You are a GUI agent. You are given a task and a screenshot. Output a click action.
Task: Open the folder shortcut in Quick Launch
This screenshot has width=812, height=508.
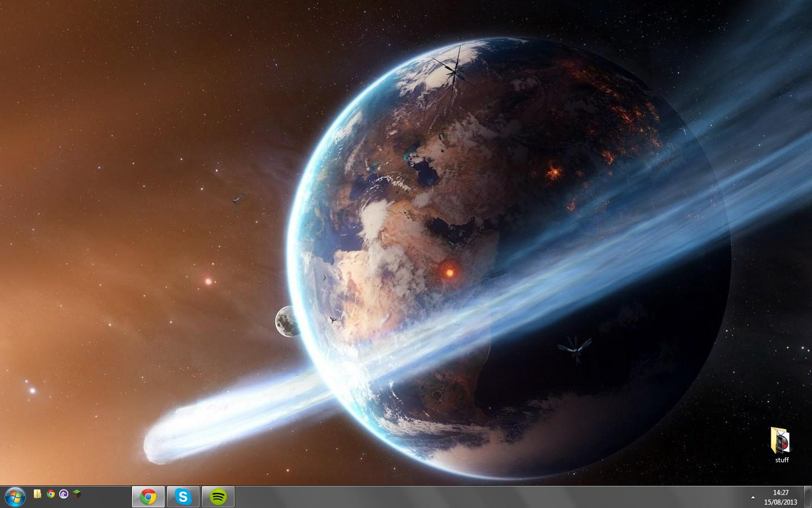[x=37, y=494]
